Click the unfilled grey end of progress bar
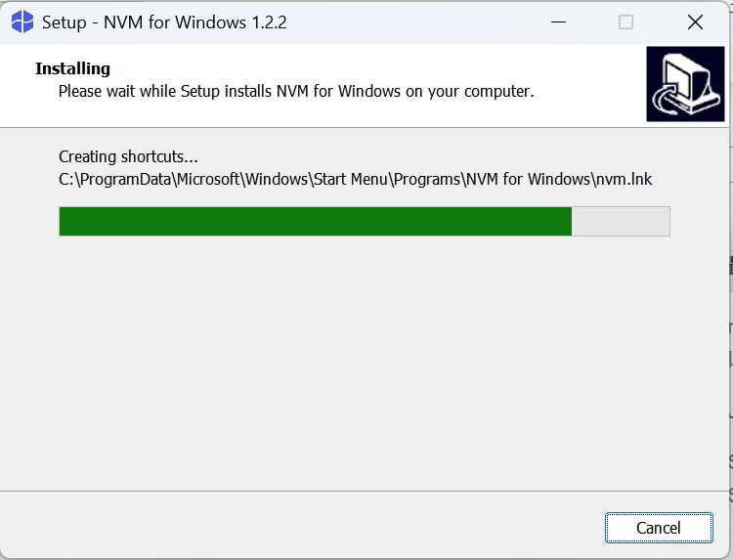Screen dimensions: 733x560 click(621, 221)
